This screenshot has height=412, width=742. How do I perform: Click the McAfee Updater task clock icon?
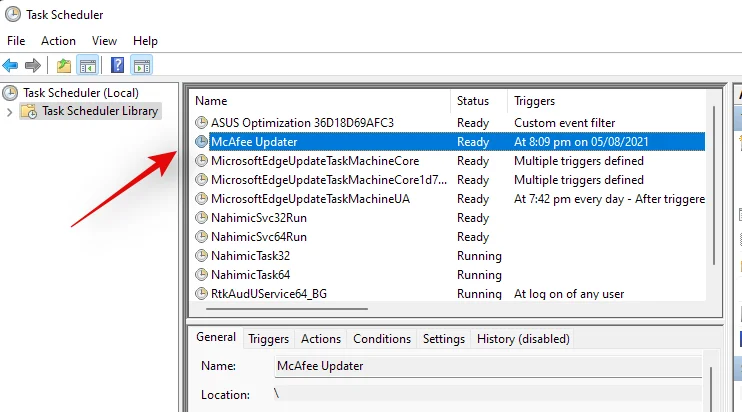pyautogui.click(x=201, y=141)
